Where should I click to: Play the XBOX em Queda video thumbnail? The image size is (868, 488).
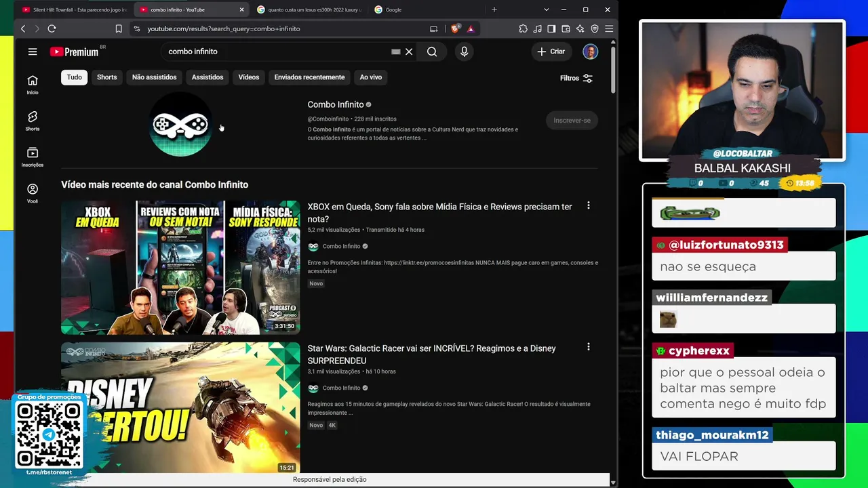pos(180,267)
